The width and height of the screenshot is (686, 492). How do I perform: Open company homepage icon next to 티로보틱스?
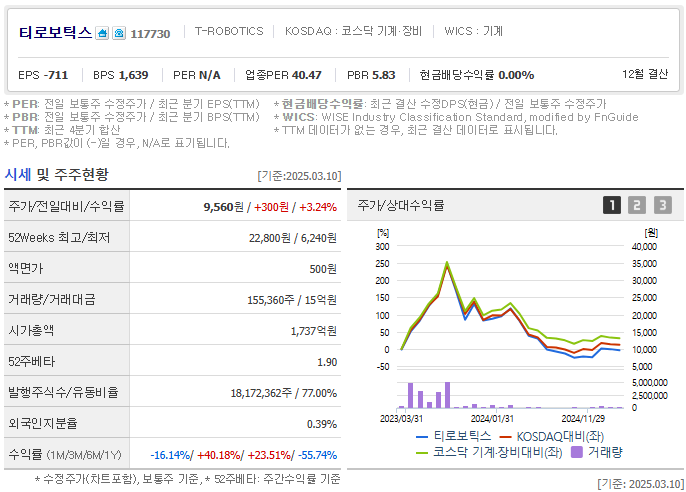(x=102, y=33)
